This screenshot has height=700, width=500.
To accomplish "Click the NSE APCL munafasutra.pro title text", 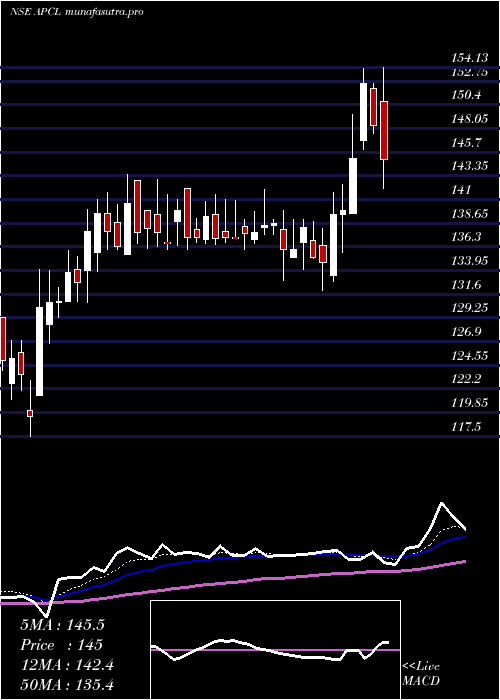I will pyautogui.click(x=77, y=12).
